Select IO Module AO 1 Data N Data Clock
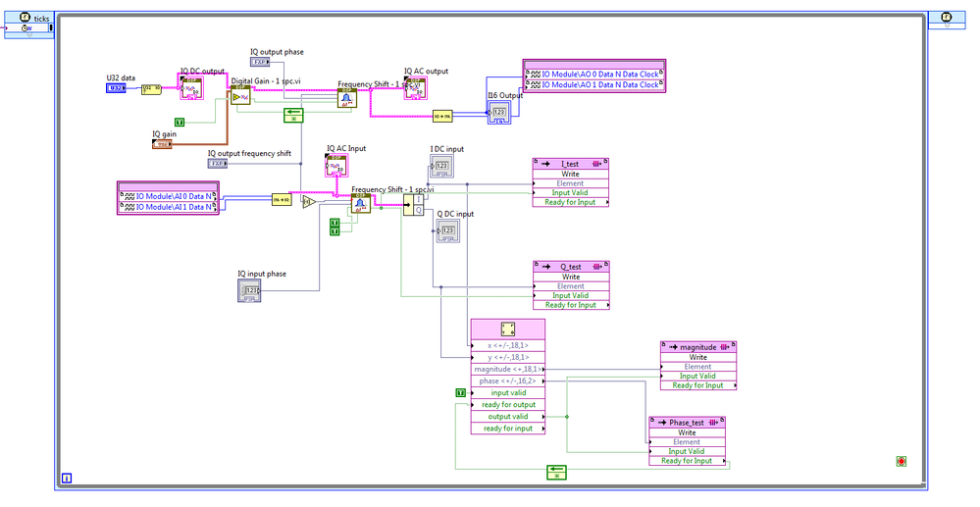 point(593,84)
